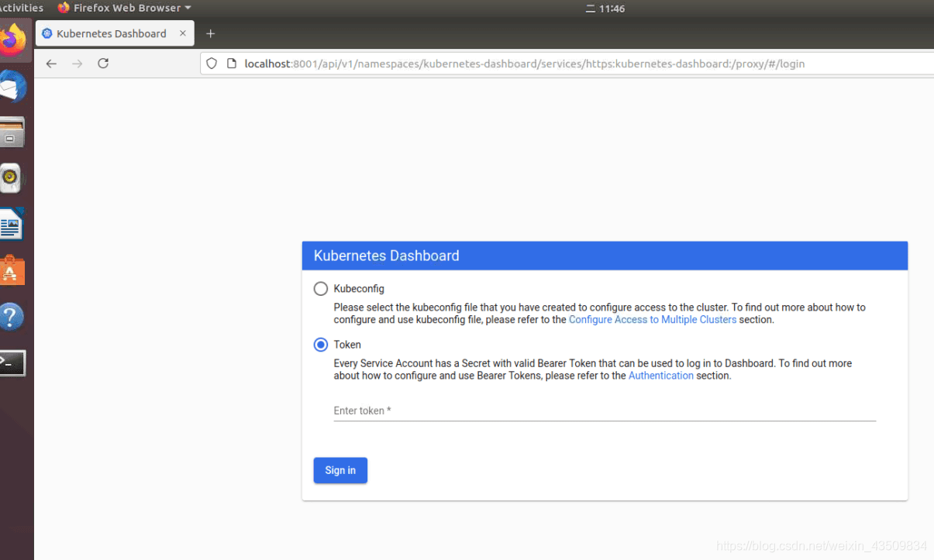Open Terminal from the dock
934x560 pixels.
point(12,362)
